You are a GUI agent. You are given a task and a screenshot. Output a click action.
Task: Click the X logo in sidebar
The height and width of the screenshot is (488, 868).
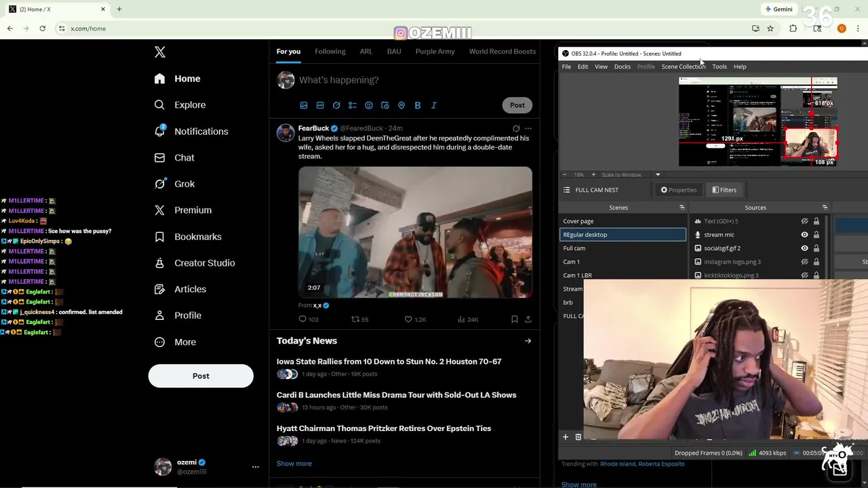[160, 52]
